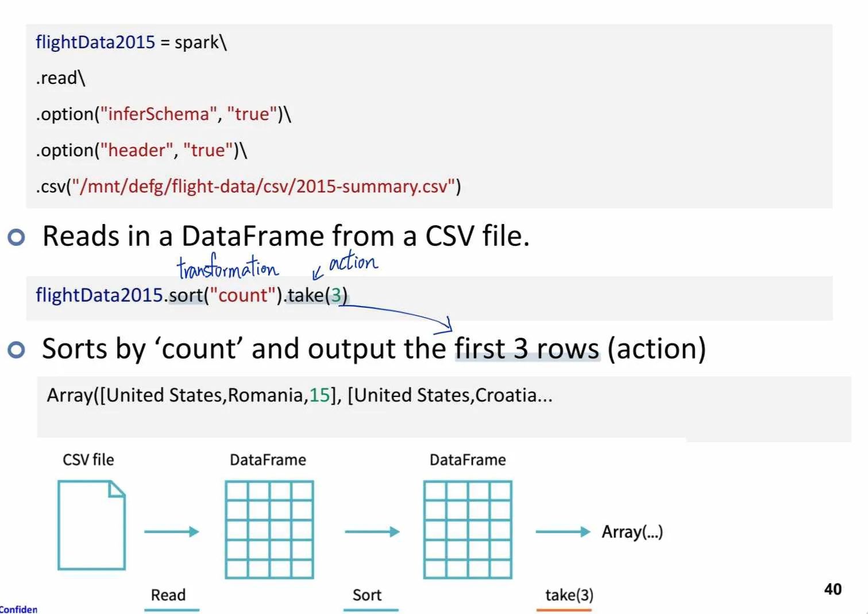868x614 pixels.
Task: Click the take(3) label under the diagram
Action: click(x=570, y=596)
